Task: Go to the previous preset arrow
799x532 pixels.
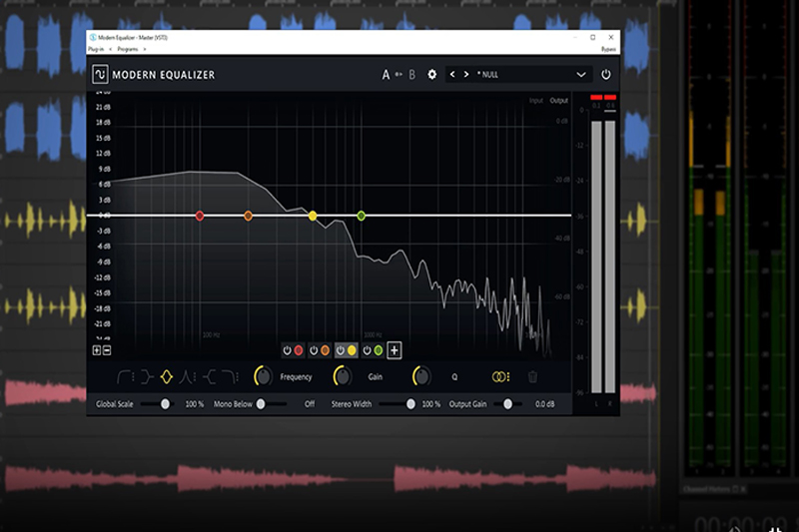Action: point(452,74)
